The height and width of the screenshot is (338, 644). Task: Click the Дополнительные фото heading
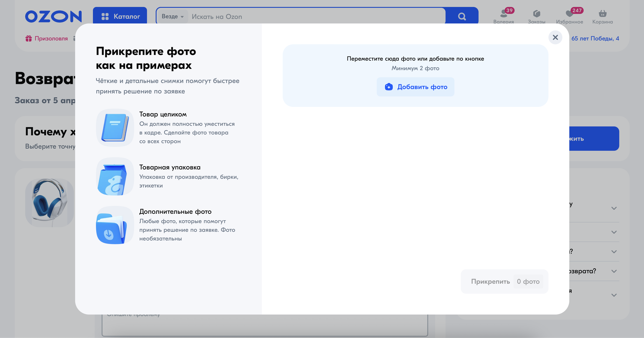pyautogui.click(x=175, y=212)
